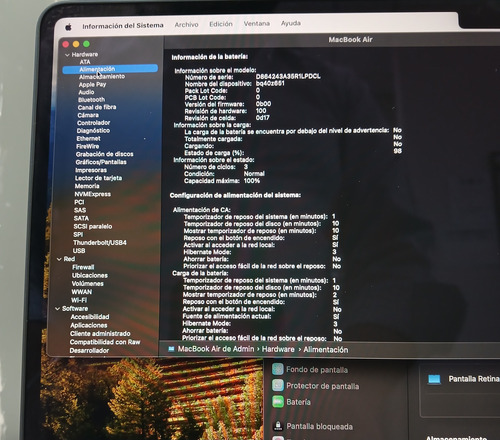
Task: Select Firewall under Red
Action: pos(83,267)
